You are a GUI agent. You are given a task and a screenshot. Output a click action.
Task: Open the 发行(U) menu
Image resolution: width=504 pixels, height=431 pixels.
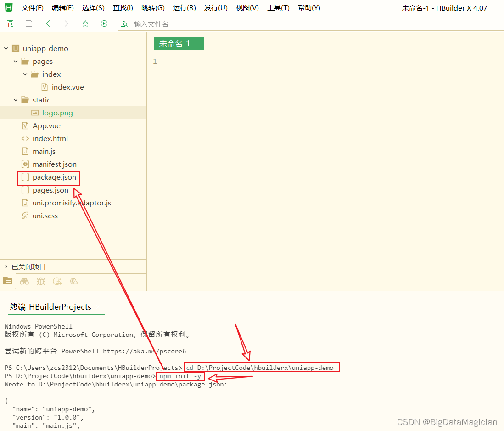pos(216,8)
